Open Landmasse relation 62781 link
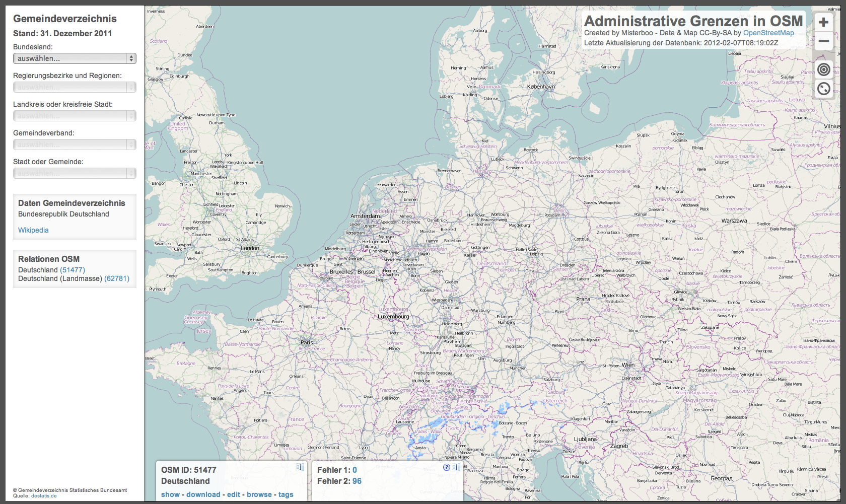 [x=117, y=278]
